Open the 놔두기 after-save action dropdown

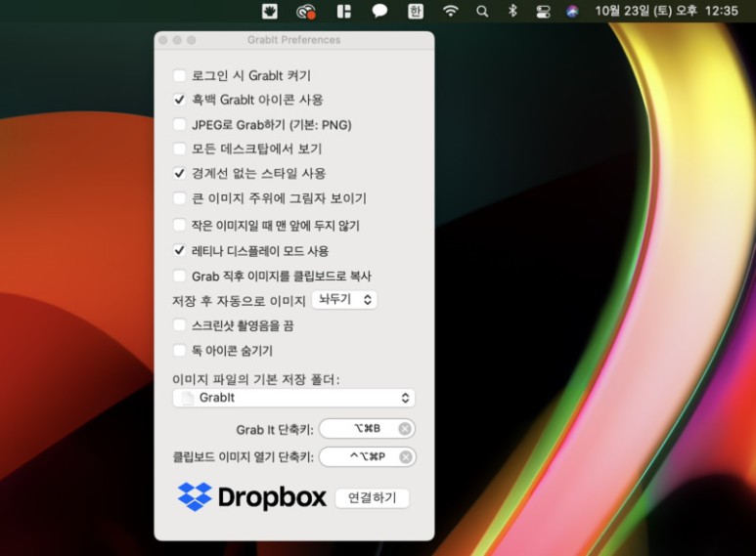tap(344, 300)
